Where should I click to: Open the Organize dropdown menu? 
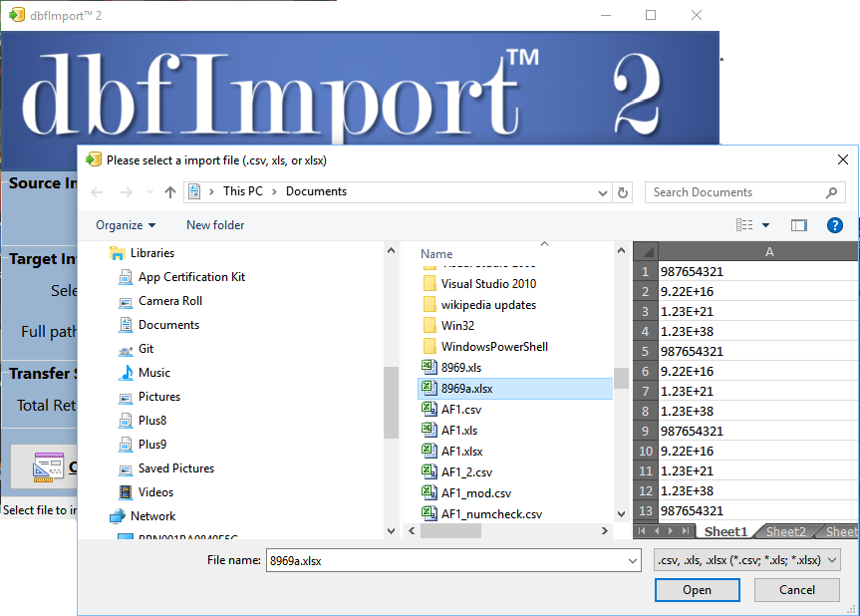[x=126, y=225]
